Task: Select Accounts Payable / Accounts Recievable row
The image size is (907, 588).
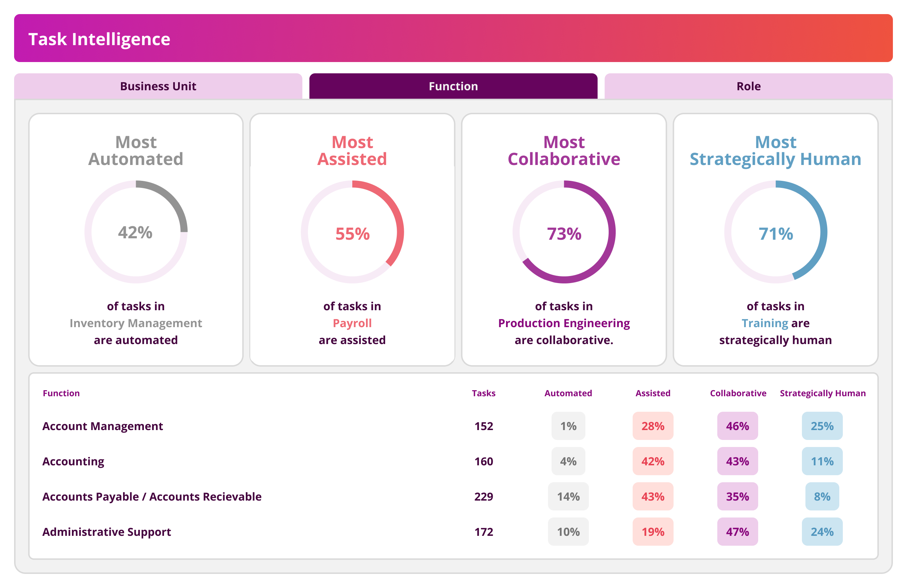Action: 152,497
